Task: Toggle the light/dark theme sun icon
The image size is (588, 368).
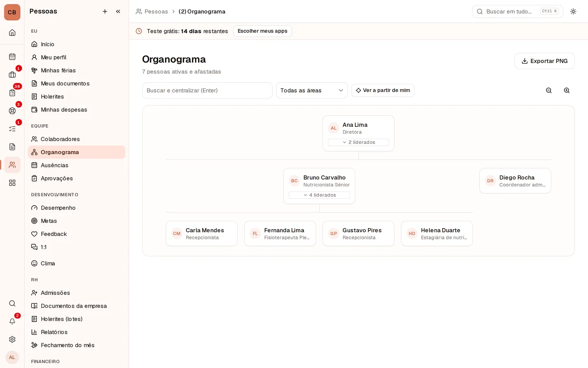Action: pos(573,11)
